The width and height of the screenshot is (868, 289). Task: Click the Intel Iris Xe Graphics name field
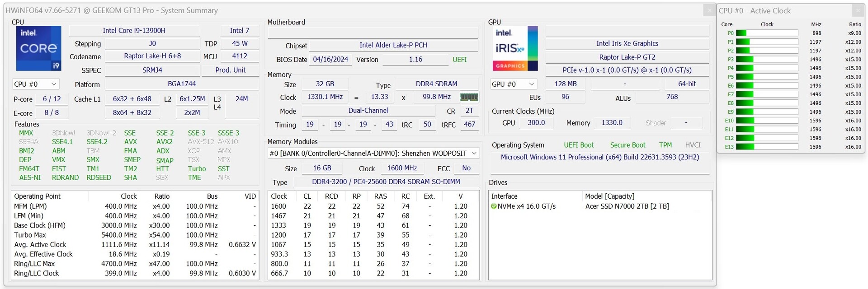pyautogui.click(x=627, y=44)
